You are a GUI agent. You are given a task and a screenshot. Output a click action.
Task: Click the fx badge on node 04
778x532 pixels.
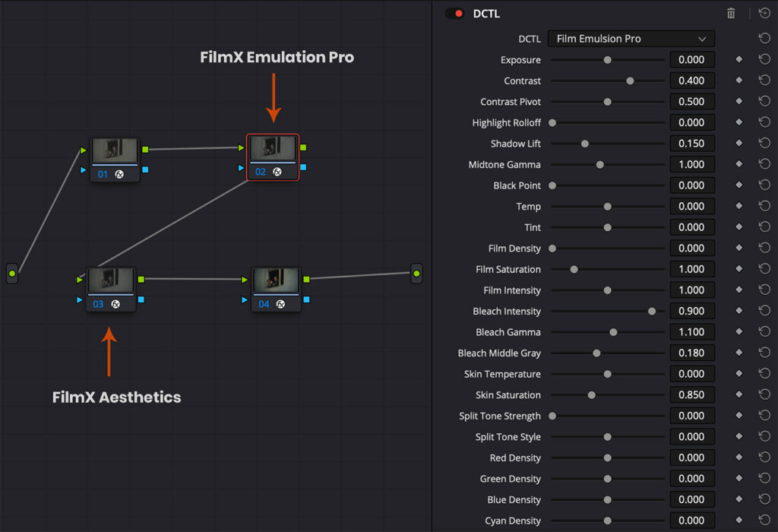tap(281, 304)
